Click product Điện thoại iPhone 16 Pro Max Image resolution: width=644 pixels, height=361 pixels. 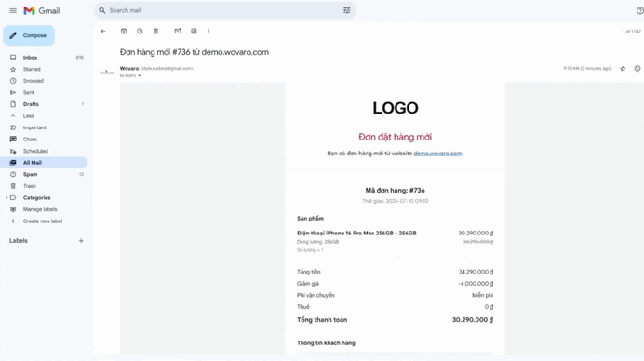[356, 233]
